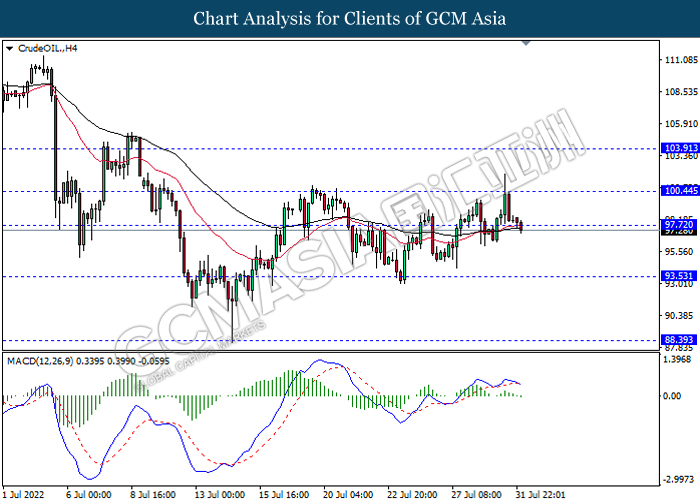This screenshot has height=500, width=700.
Task: Click the 111.085 price axis value
Action: pos(681,60)
